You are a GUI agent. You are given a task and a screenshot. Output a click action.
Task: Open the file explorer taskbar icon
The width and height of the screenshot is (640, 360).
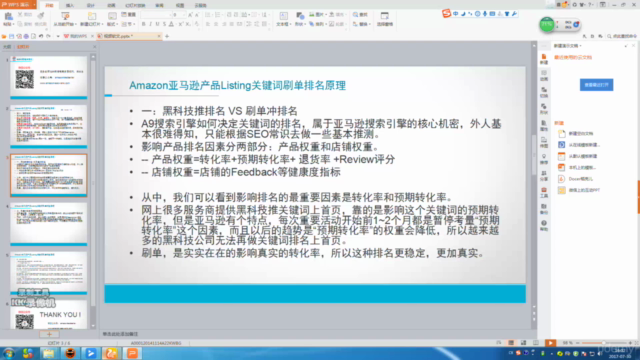pyautogui.click(x=49, y=353)
